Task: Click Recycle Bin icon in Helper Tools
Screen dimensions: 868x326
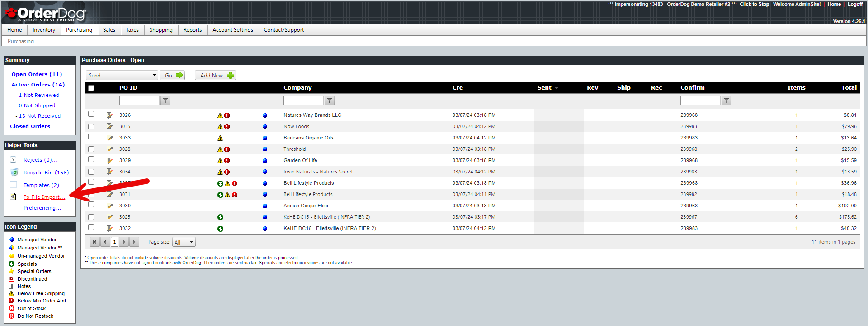Action: pyautogui.click(x=14, y=172)
